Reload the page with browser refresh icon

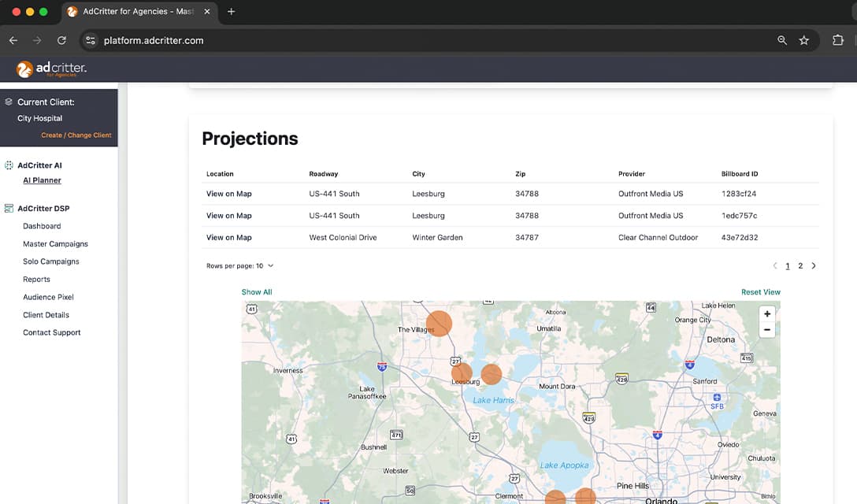coord(61,40)
